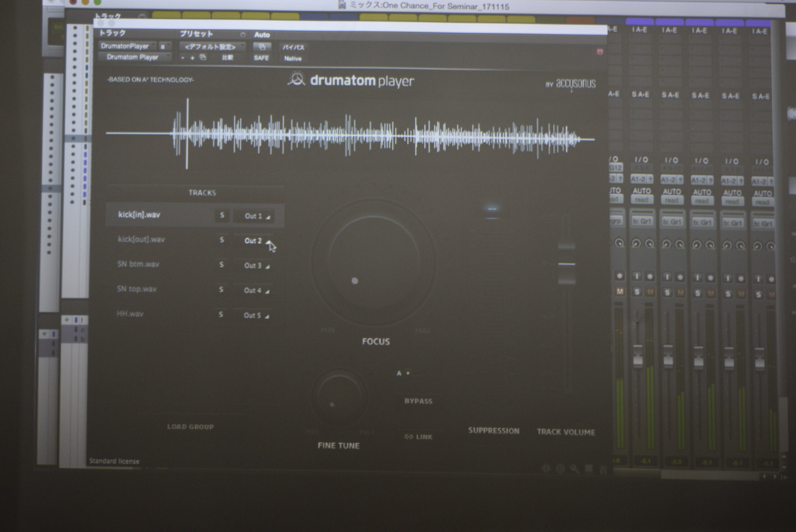This screenshot has height=532, width=796.
Task: Click the LINK chain icon
Action: (409, 437)
